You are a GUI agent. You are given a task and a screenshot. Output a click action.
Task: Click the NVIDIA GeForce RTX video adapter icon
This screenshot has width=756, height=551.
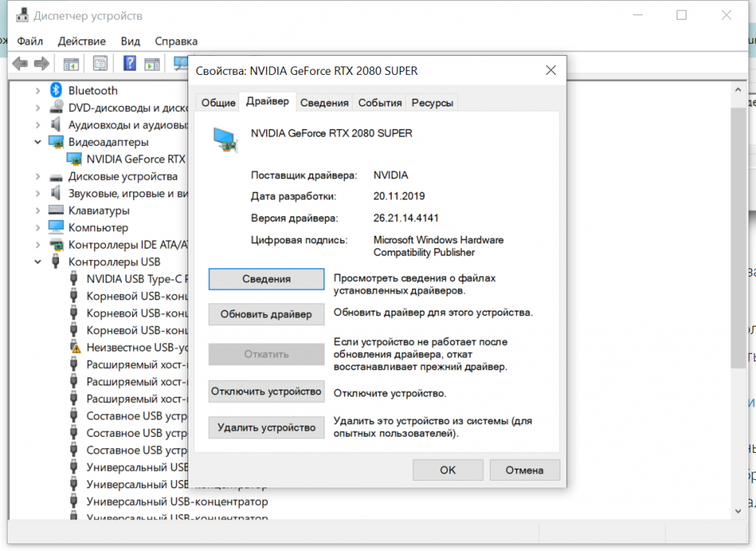74,159
